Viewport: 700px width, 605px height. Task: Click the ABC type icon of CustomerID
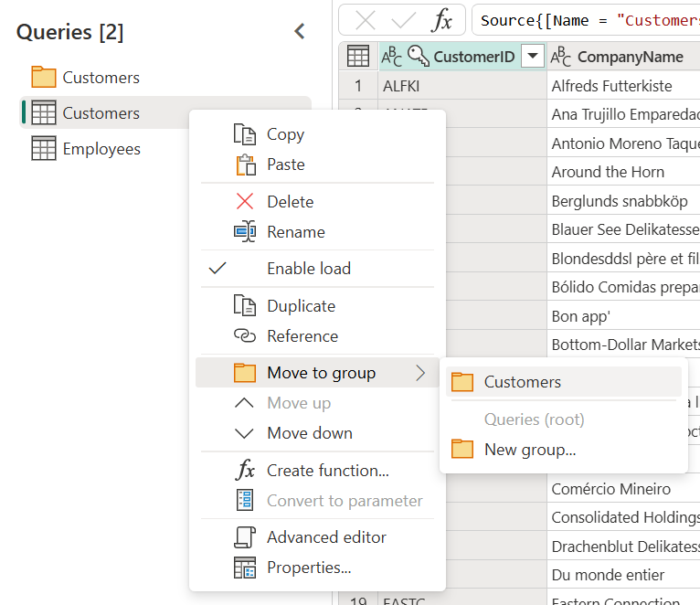[391, 57]
